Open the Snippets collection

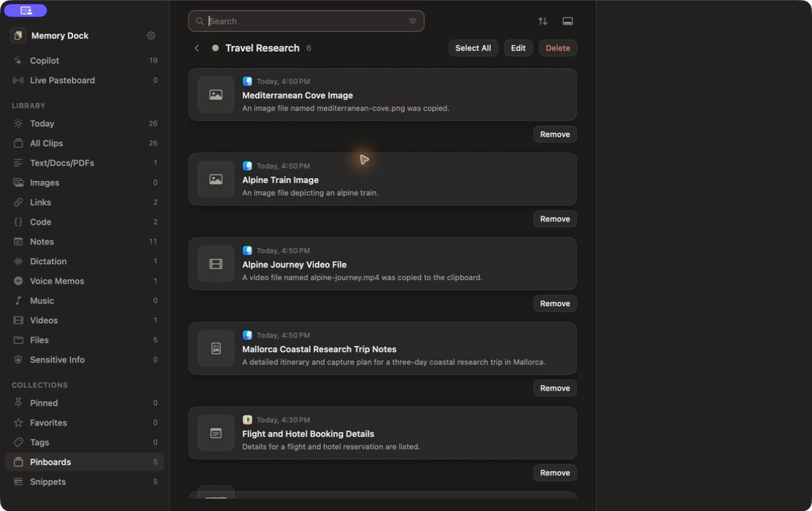pyautogui.click(x=84, y=482)
